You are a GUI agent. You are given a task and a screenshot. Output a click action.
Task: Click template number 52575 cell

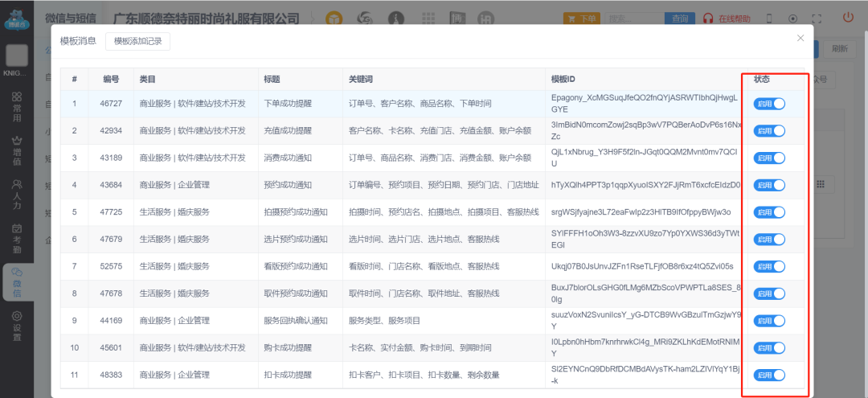pos(113,266)
